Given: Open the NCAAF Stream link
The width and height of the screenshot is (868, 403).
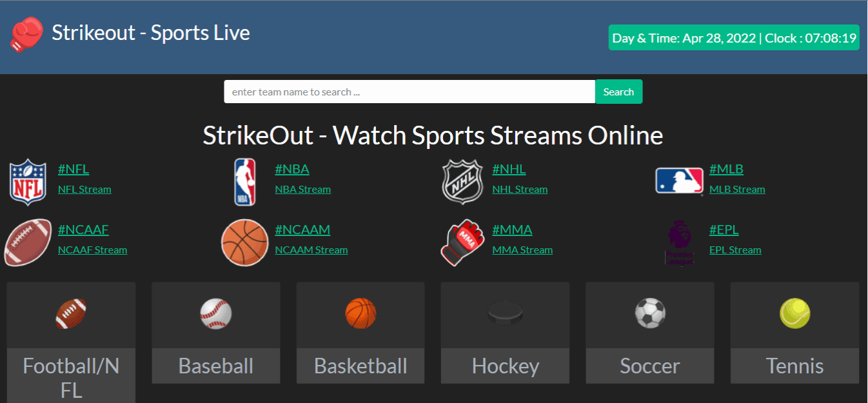Looking at the screenshot, I should point(93,250).
